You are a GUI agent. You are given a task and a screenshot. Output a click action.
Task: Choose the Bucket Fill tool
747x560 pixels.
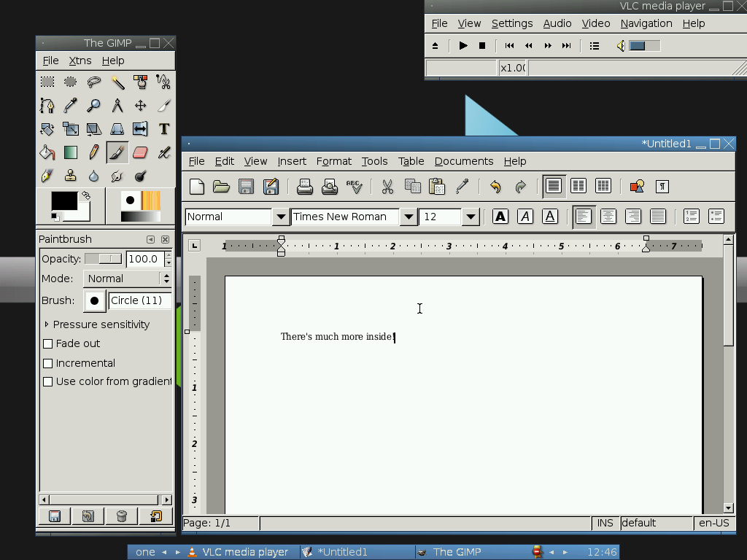47,152
